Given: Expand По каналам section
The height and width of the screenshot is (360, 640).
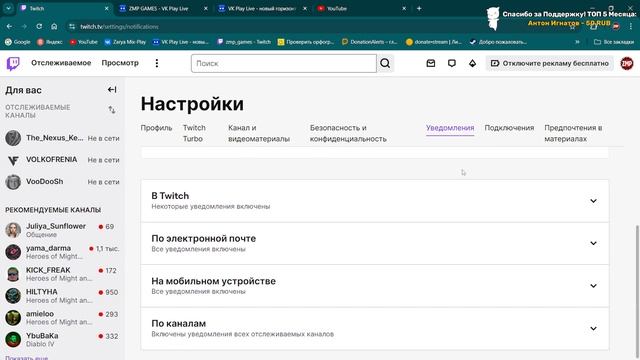Looking at the screenshot, I should 375,328.
